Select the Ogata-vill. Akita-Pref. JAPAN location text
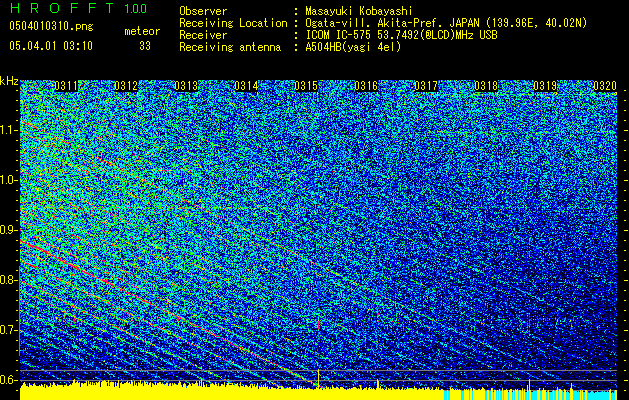This screenshot has width=629, height=400. point(446,23)
